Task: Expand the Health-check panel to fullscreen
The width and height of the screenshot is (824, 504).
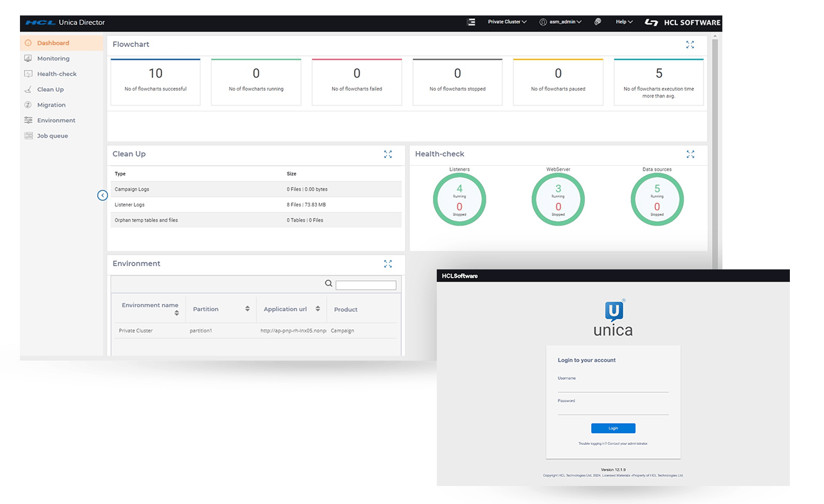Action: click(x=690, y=154)
